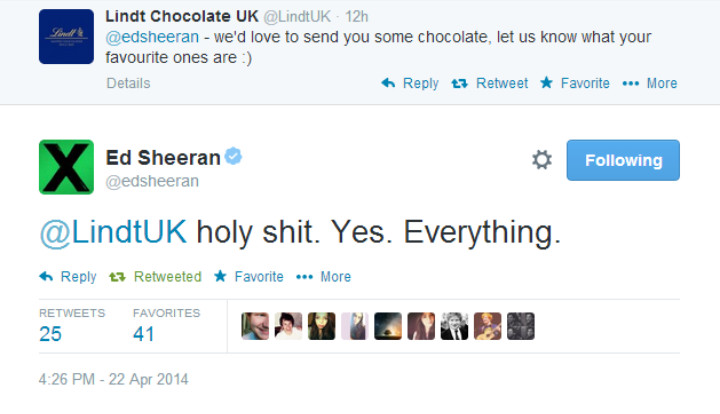Reply to the Lindt Chocolate UK tweet
Image resolution: width=720 pixels, height=414 pixels.
point(410,83)
